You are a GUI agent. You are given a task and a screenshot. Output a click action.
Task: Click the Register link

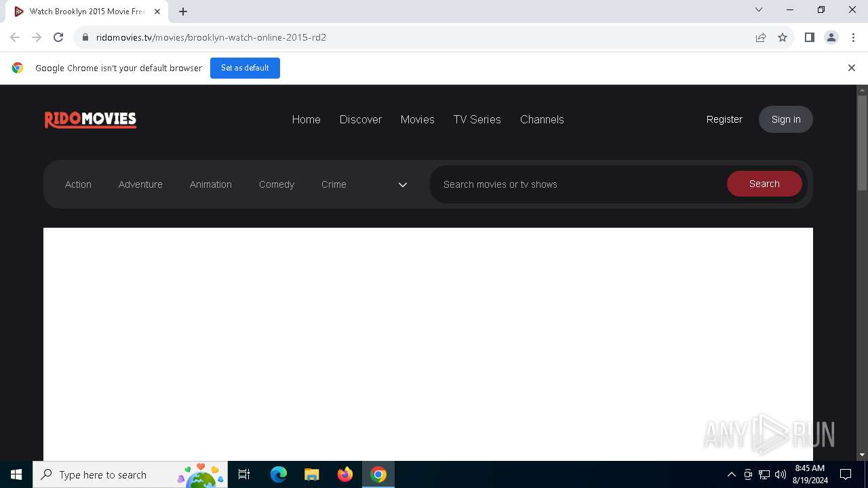pyautogui.click(x=724, y=119)
